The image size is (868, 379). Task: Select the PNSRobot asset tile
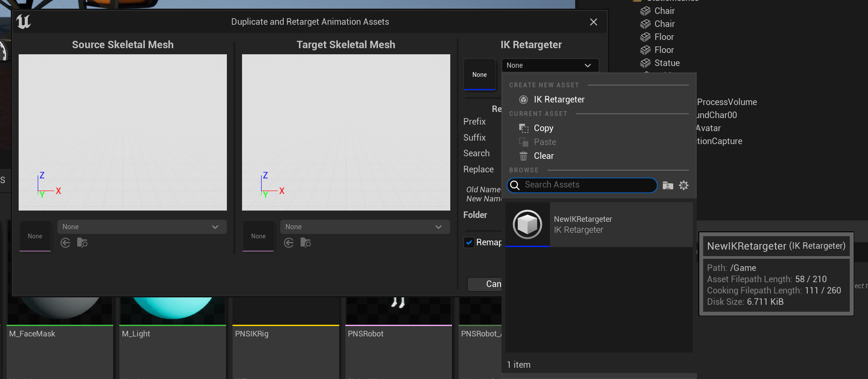[x=399, y=338]
